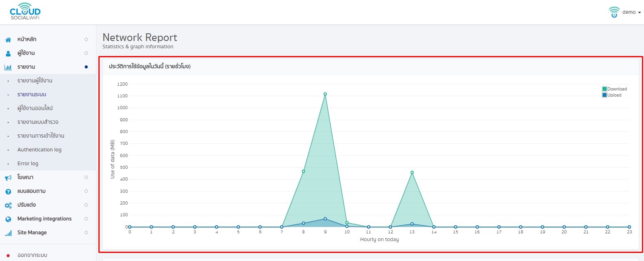
Task: Click the download data point at hour 10
Action: 347,222
